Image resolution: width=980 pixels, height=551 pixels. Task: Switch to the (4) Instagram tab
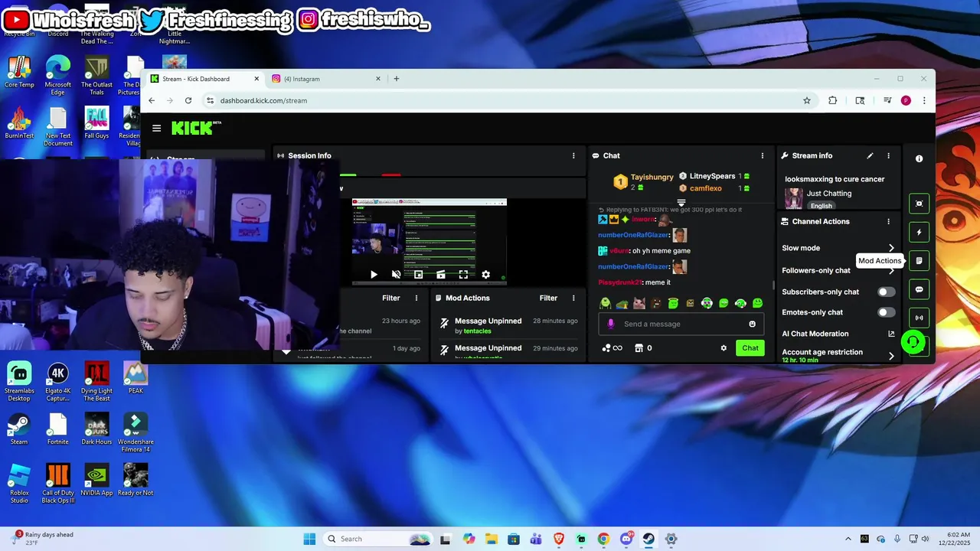(x=325, y=79)
